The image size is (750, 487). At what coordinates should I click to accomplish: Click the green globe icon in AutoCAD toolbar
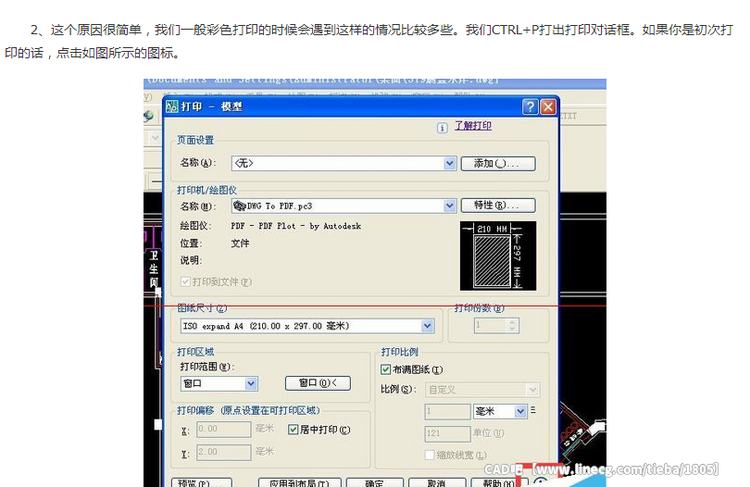(149, 116)
